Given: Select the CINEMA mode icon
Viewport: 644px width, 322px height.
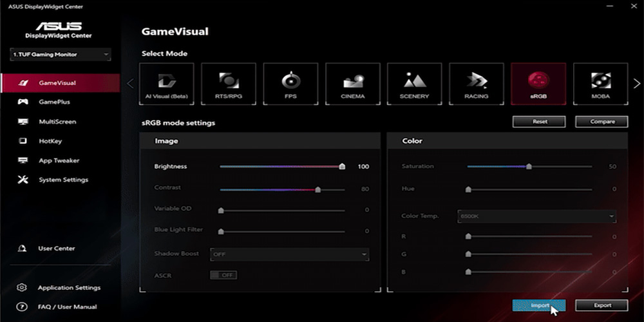Looking at the screenshot, I should (x=353, y=84).
